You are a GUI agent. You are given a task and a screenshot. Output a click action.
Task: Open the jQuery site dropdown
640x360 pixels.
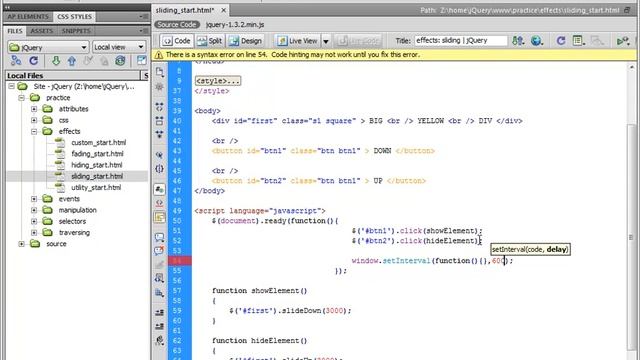point(48,47)
